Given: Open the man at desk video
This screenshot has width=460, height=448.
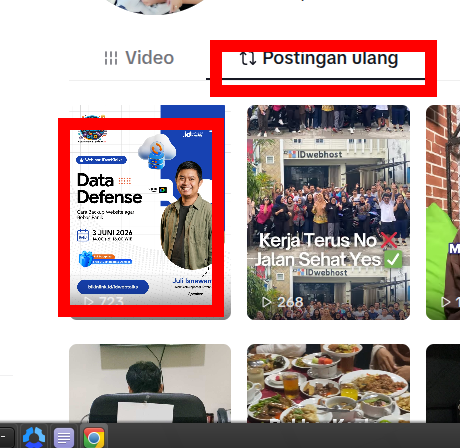Looking at the screenshot, I should point(150,383).
